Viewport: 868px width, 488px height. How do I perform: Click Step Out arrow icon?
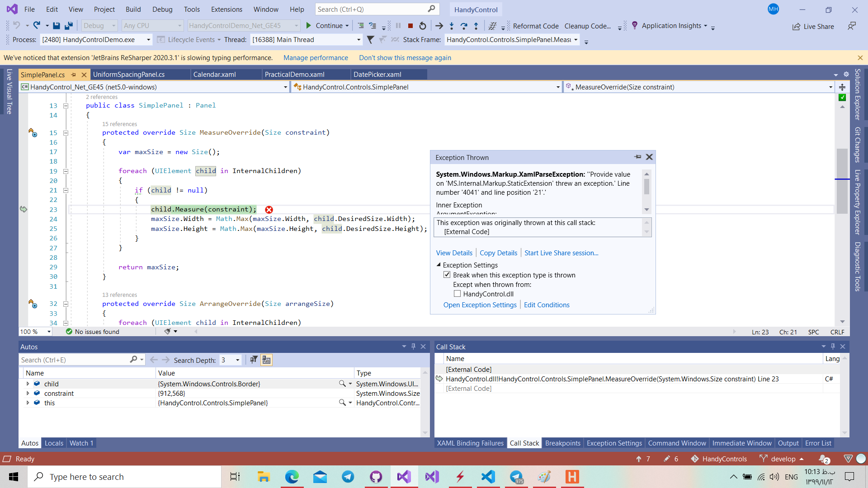pyautogui.click(x=476, y=26)
